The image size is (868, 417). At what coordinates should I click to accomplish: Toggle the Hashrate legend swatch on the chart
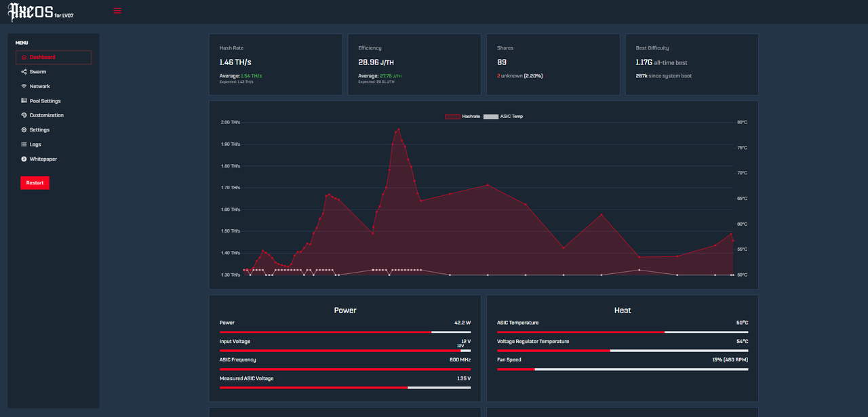coord(452,117)
